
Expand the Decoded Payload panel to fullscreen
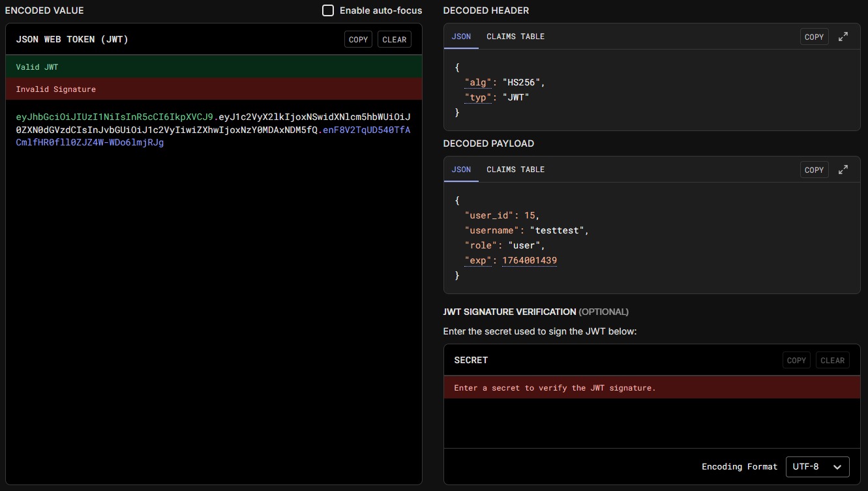point(843,170)
